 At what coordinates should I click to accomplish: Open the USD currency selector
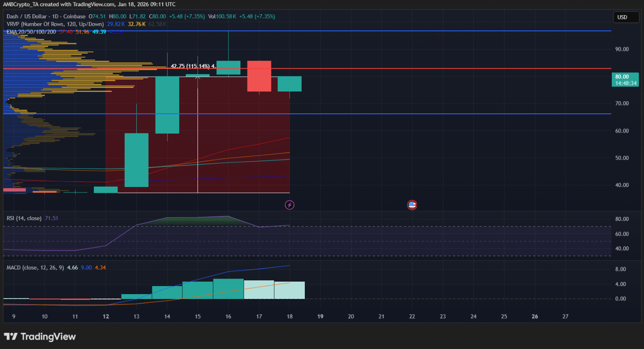tap(622, 17)
